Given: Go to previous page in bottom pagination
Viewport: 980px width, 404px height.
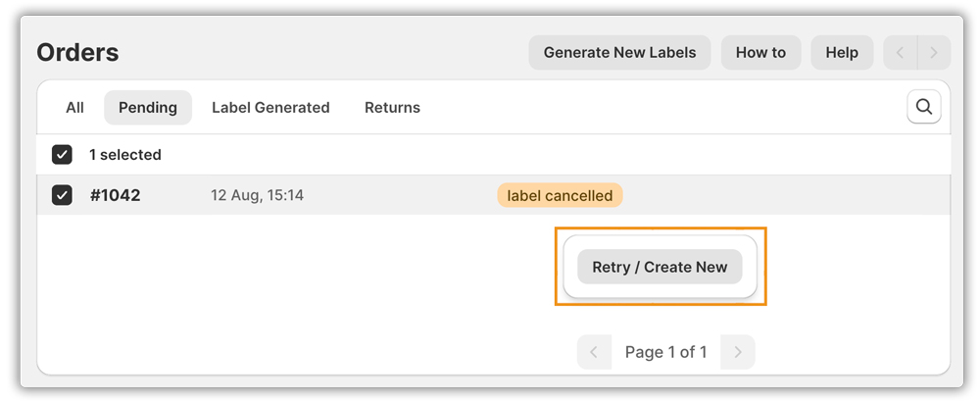Looking at the screenshot, I should (594, 352).
